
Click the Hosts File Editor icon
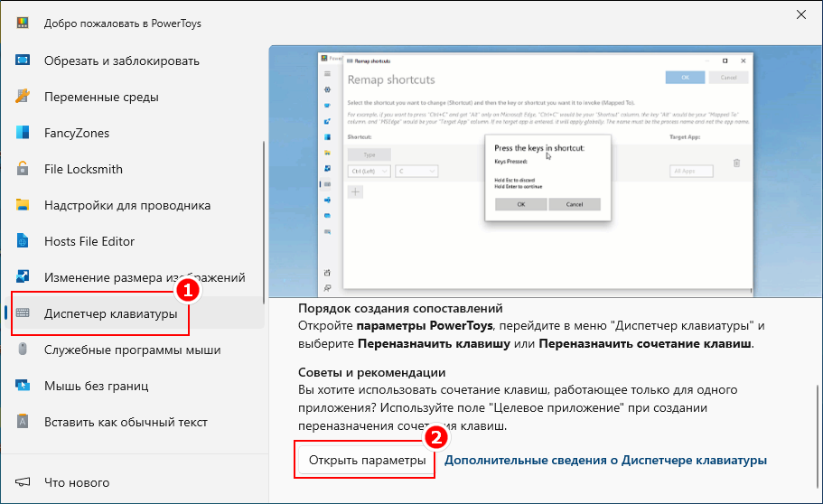[22, 240]
